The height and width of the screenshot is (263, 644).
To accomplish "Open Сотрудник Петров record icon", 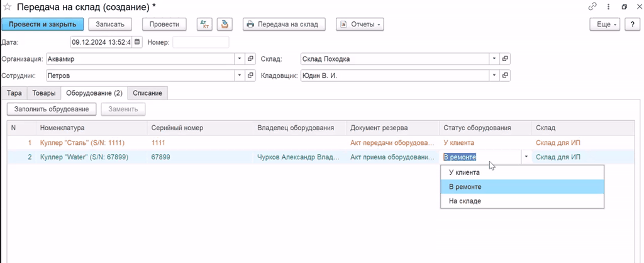I will [x=250, y=76].
